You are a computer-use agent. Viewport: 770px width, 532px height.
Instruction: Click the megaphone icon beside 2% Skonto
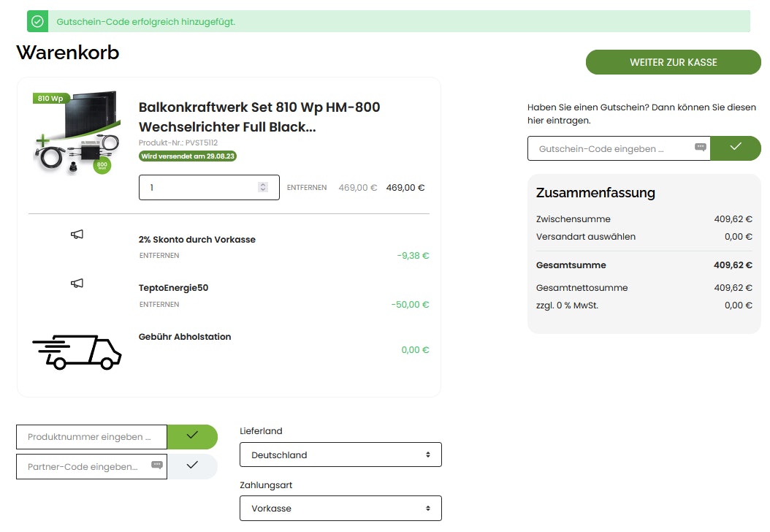coord(77,235)
